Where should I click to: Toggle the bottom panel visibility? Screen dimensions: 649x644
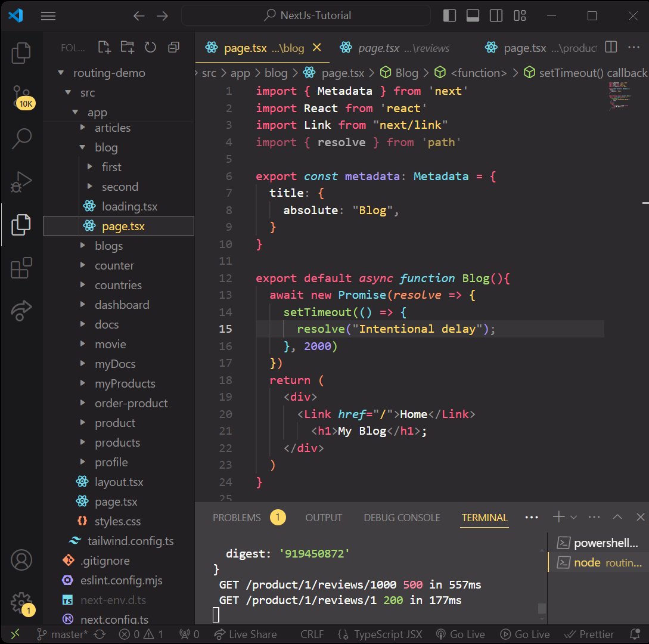[x=473, y=16]
